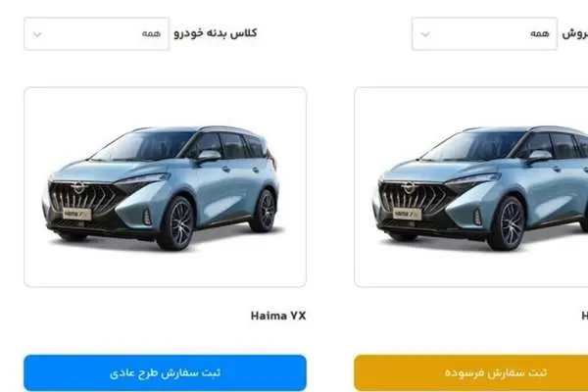Click chevron arrow in sales filter dropdown
This screenshot has height=392, width=588.
425,34
